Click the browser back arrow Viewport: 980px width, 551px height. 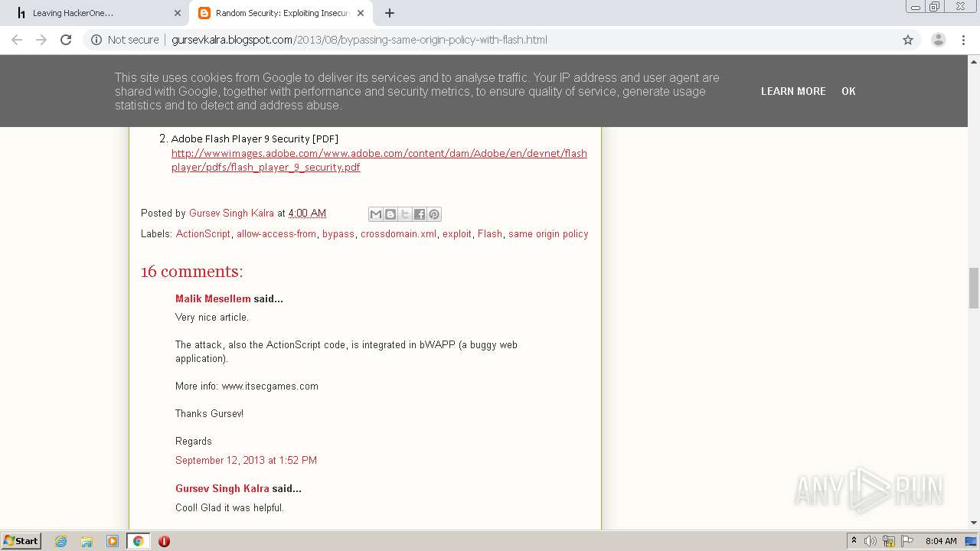[x=17, y=40]
